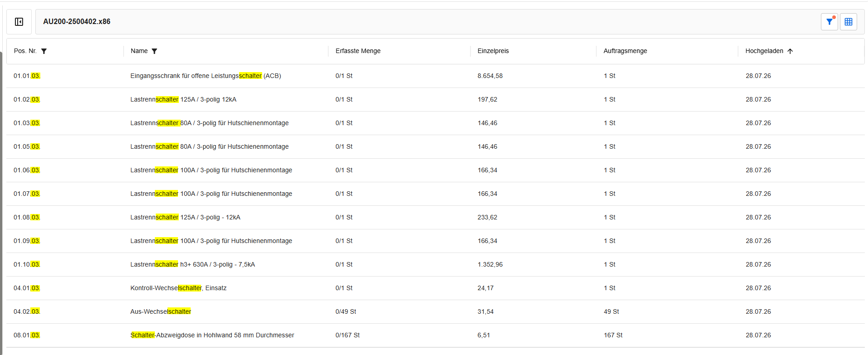The image size is (868, 355).
Task: Select position 01.01.03. cell
Action: (x=27, y=76)
